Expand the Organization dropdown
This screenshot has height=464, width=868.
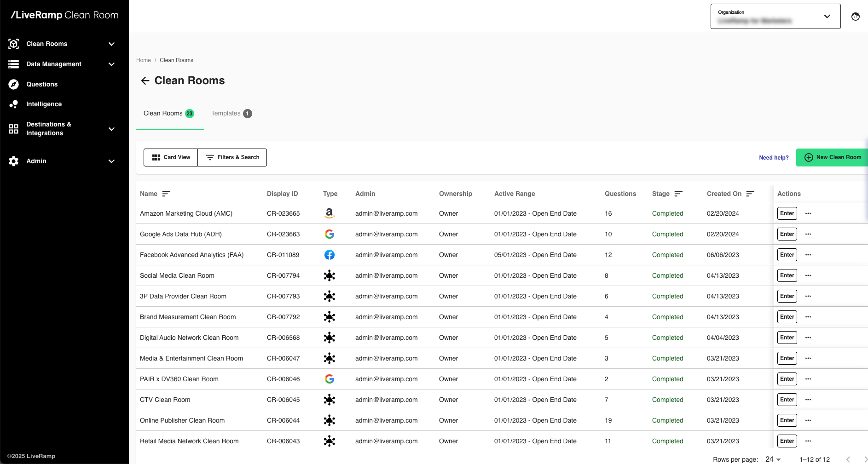point(827,16)
